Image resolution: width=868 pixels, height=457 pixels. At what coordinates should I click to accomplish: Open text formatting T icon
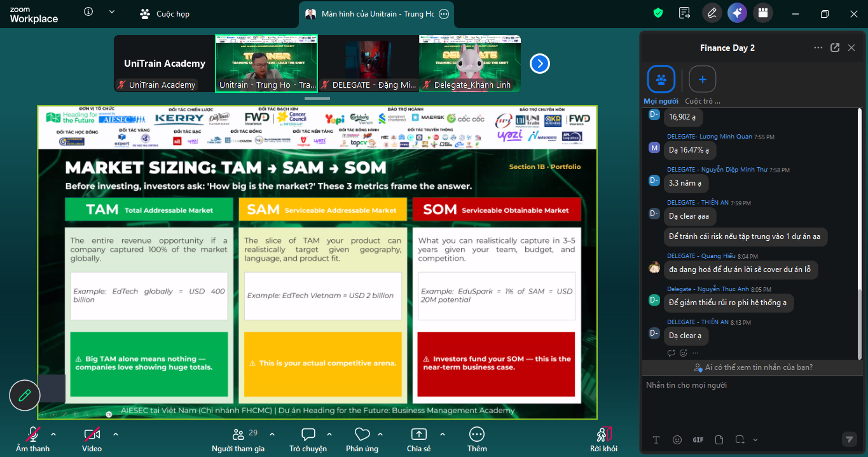pyautogui.click(x=656, y=440)
